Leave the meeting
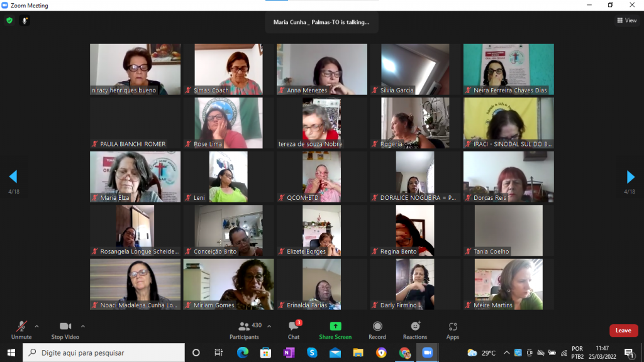Viewport: 644px width, 362px height. click(x=623, y=331)
